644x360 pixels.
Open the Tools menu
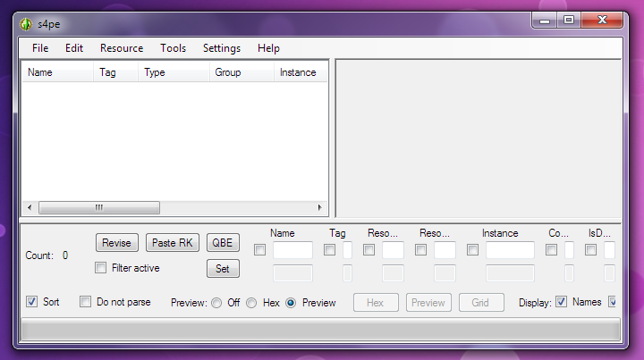pyautogui.click(x=174, y=48)
